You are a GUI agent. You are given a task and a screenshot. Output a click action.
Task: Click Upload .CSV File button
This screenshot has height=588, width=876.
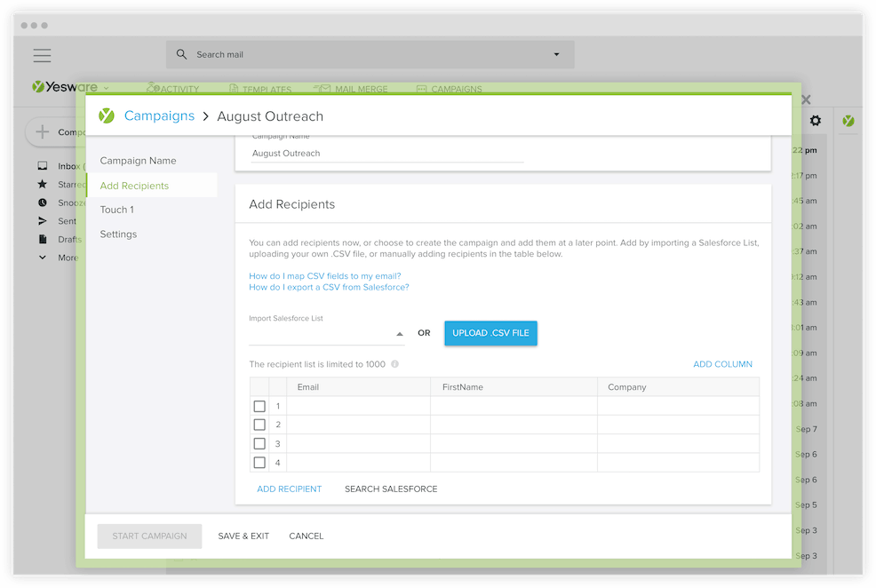tap(490, 333)
